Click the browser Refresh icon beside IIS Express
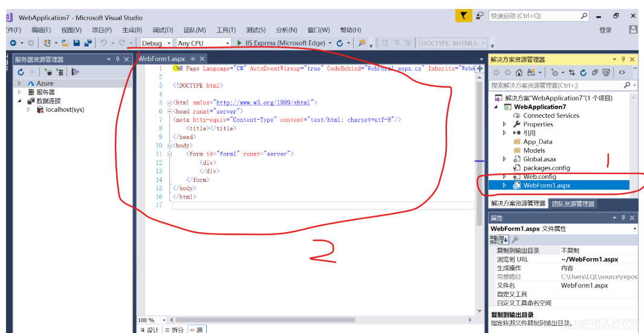644x333 pixels. click(340, 43)
